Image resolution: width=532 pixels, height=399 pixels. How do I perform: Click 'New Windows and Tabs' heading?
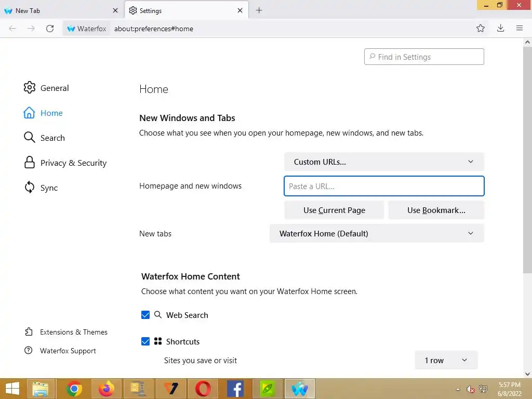click(187, 118)
